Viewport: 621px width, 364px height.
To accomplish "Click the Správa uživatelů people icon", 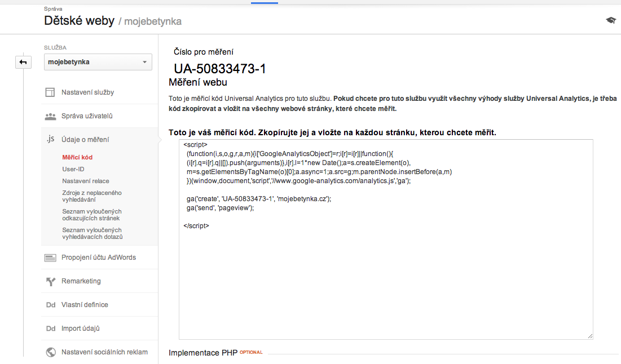I will click(51, 117).
